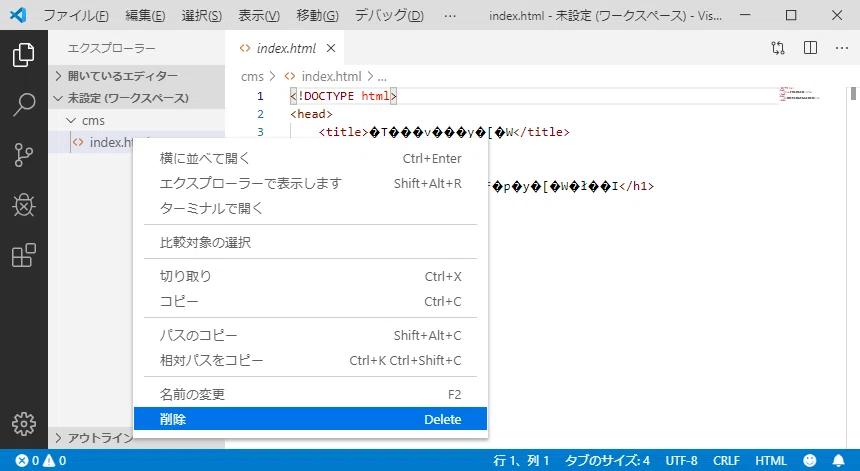Choose ターミナルで開く in context menu
860x471 pixels.
310,208
